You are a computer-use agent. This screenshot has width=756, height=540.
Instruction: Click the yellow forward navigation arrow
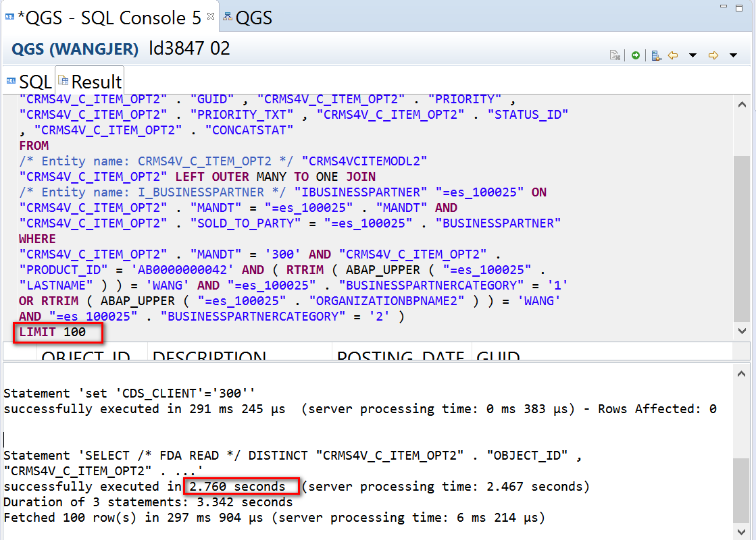point(713,56)
